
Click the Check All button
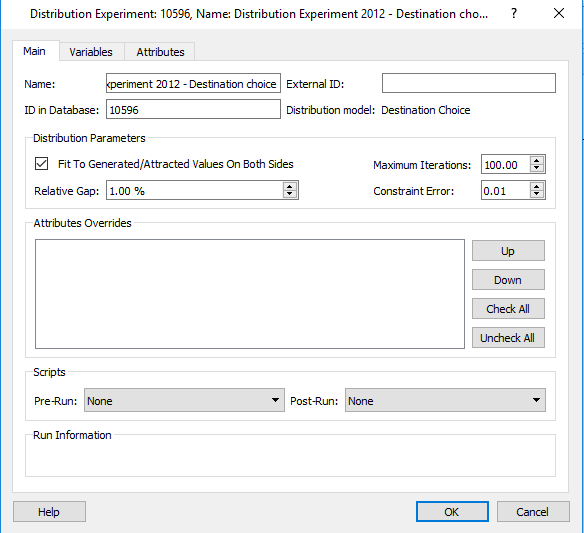tap(508, 309)
